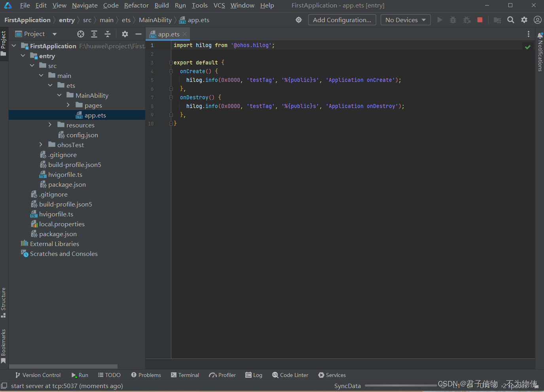Collapse the entry module node

tap(23, 56)
